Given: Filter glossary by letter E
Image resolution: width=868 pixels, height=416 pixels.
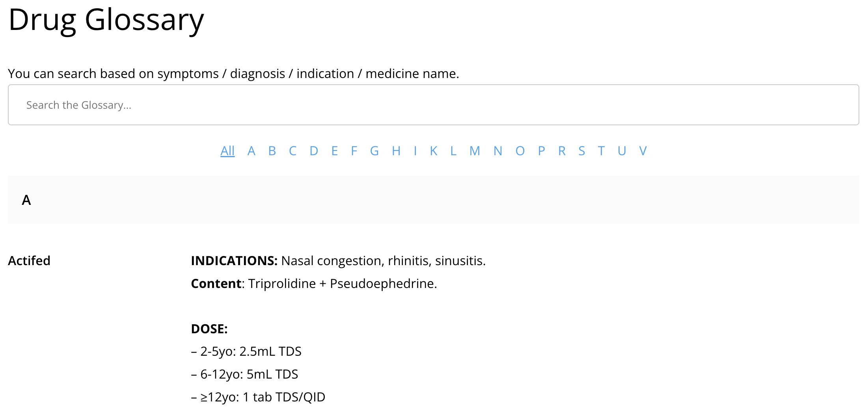Looking at the screenshot, I should click(x=334, y=150).
